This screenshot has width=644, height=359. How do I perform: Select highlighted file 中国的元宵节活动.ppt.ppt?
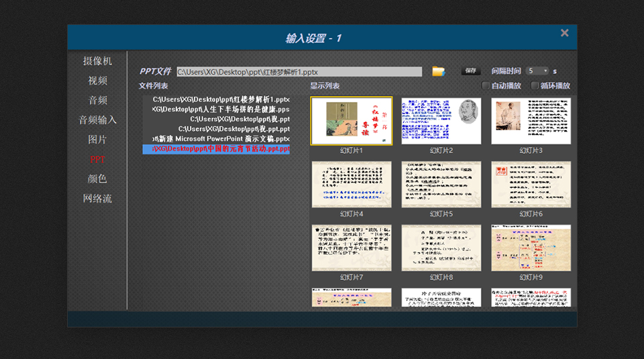click(x=217, y=149)
